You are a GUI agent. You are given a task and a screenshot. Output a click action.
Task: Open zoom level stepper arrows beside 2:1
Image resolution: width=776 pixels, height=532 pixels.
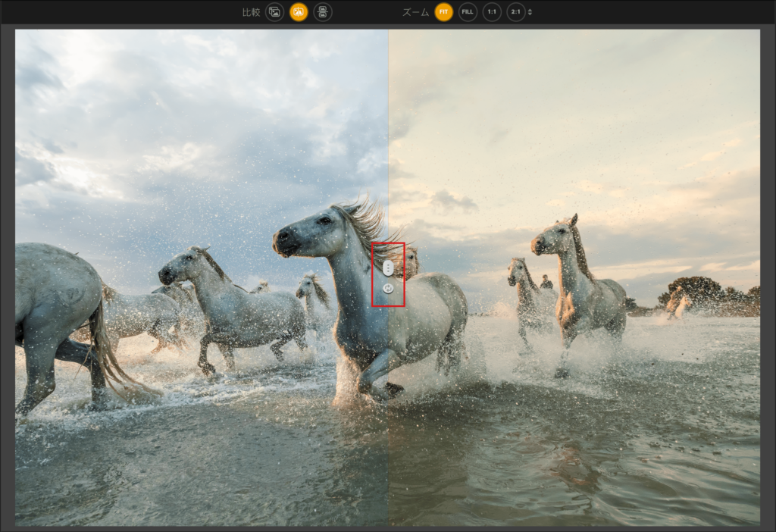point(530,12)
